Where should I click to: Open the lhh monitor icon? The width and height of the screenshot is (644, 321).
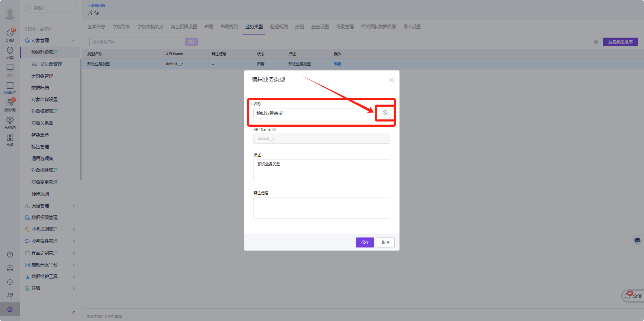pyautogui.click(x=10, y=70)
